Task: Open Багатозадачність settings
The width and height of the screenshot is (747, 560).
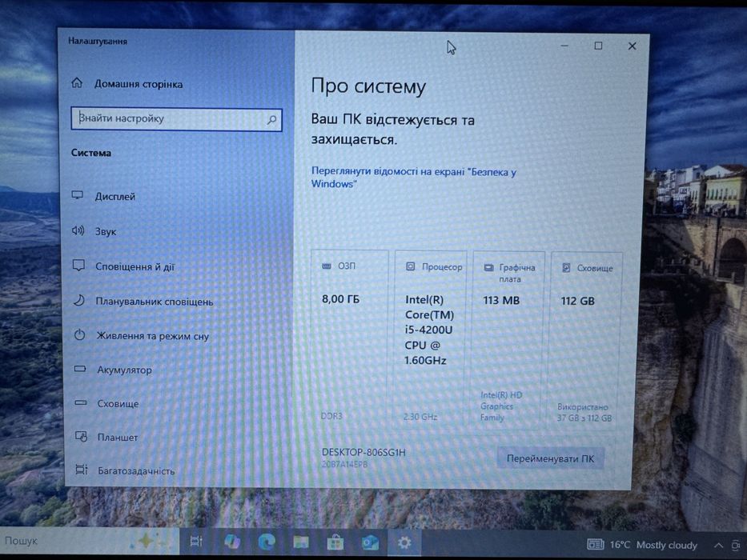Action: click(136, 471)
